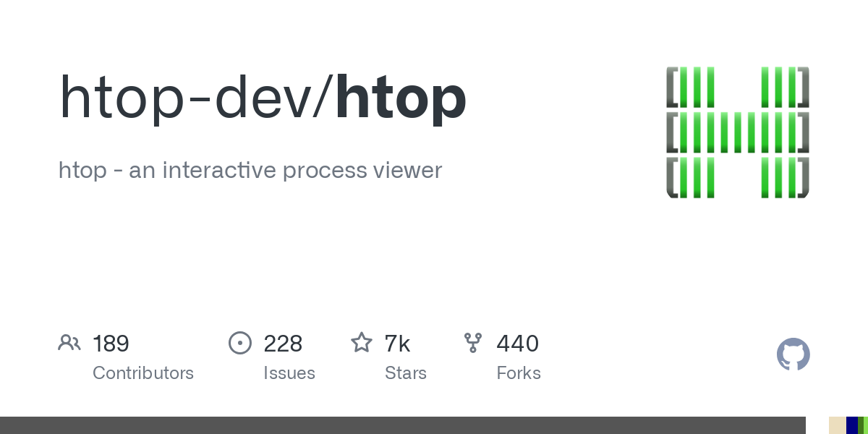Image resolution: width=868 pixels, height=434 pixels.
Task: Click the 189 contributors count
Action: click(111, 344)
